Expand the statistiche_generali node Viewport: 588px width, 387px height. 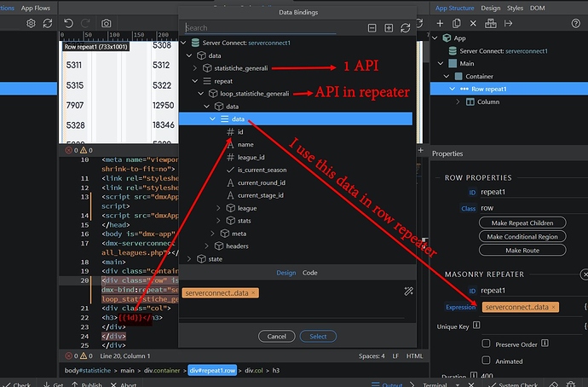194,68
